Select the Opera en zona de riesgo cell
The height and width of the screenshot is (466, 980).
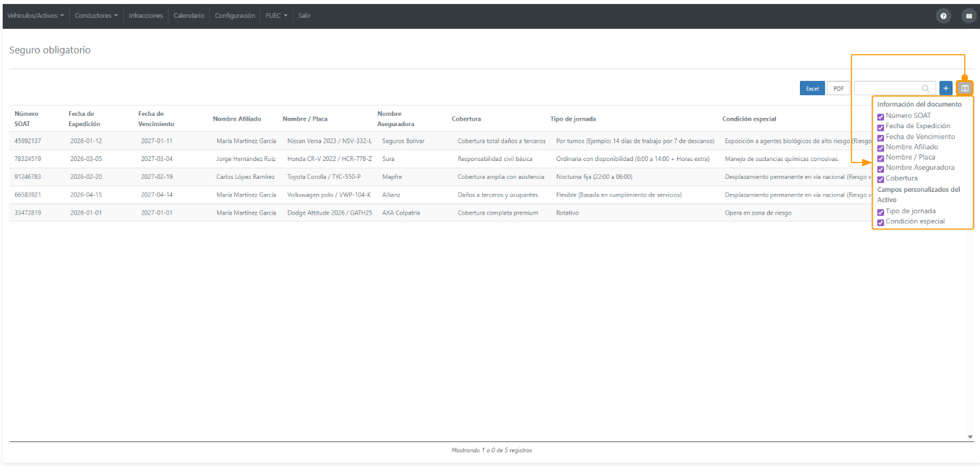coord(758,212)
